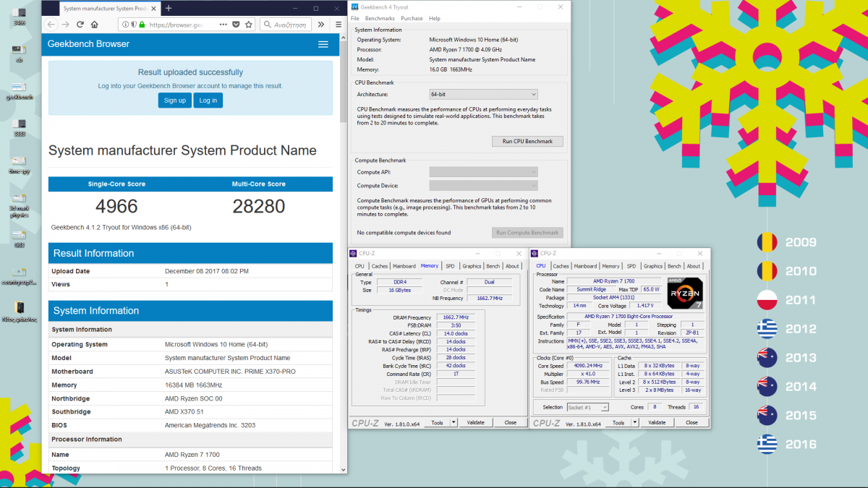Open the Geekbench Browser navigation menu
This screenshot has height=488, width=868.
323,44
